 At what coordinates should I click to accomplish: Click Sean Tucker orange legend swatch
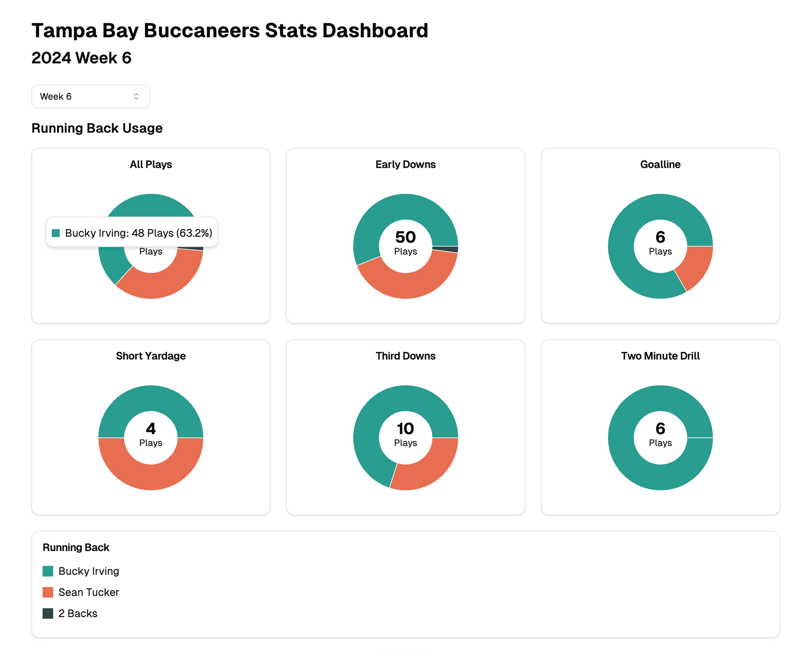(x=48, y=592)
